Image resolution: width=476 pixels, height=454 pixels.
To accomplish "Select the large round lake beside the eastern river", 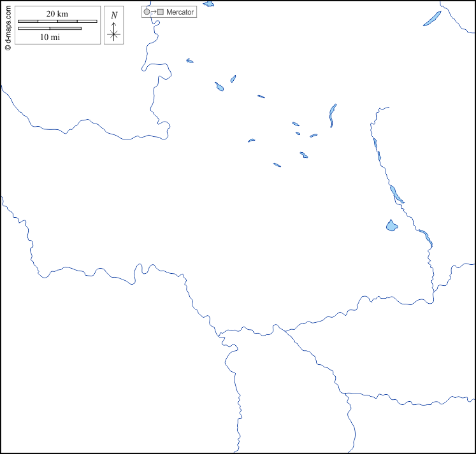I will (391, 225).
